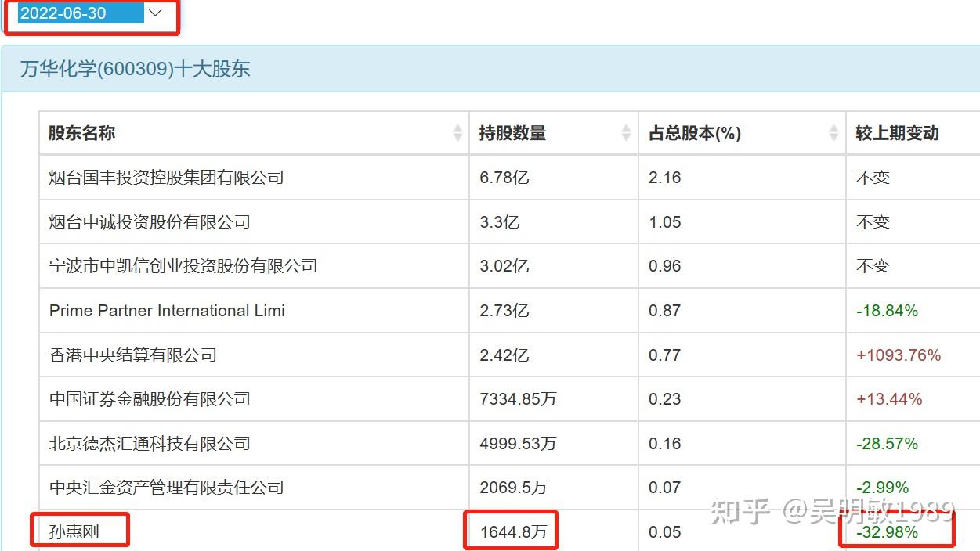Sort table by 占总股本(%) sort arrows
Screen dimensions: 980x551
(834, 133)
